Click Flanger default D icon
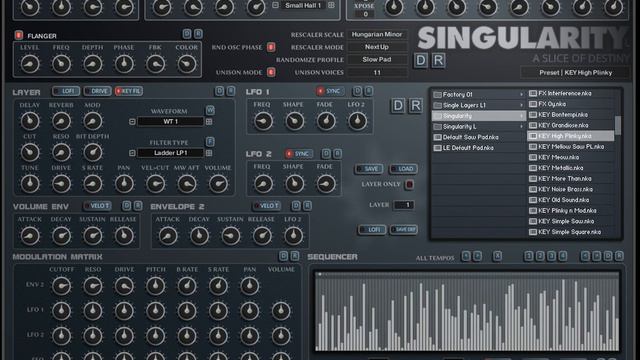The height and width of the screenshot is (360, 640). pyautogui.click(x=187, y=34)
